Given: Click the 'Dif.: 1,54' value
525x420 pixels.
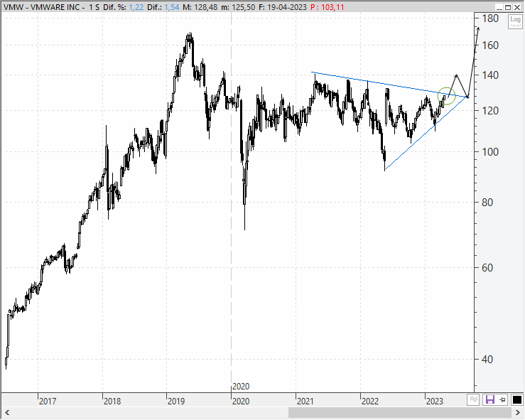Looking at the screenshot, I should coord(163,7).
